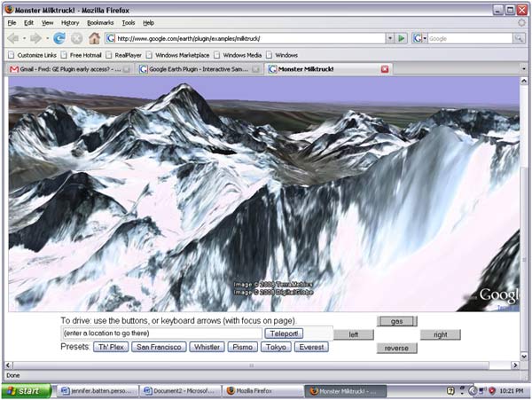Open the Tools menu
This screenshot has width=532, height=400.
pyautogui.click(x=129, y=23)
